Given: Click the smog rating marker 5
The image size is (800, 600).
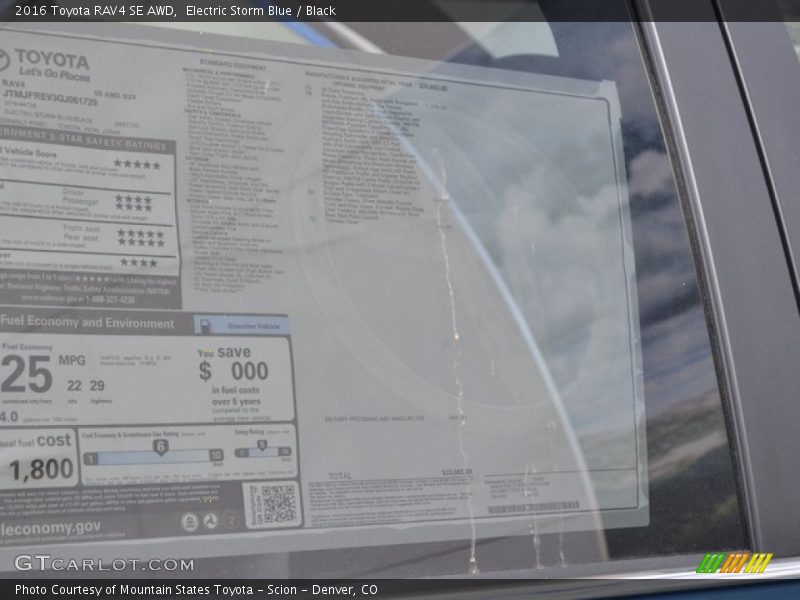Looking at the screenshot, I should pyautogui.click(x=262, y=445).
